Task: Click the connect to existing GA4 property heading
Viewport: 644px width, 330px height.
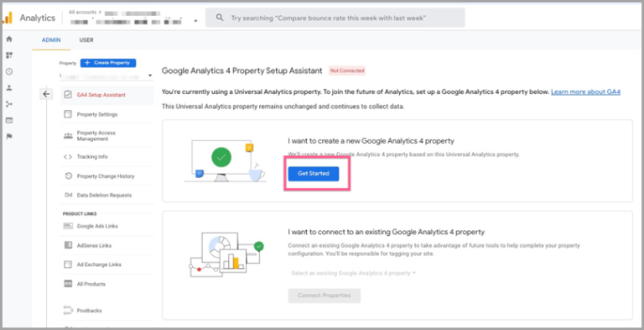Action: 386,232
